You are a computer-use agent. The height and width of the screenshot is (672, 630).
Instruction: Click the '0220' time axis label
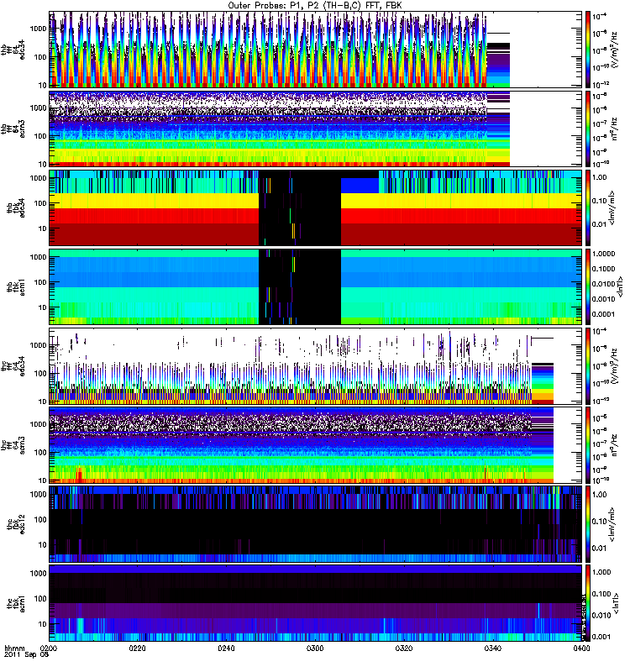coord(137,648)
